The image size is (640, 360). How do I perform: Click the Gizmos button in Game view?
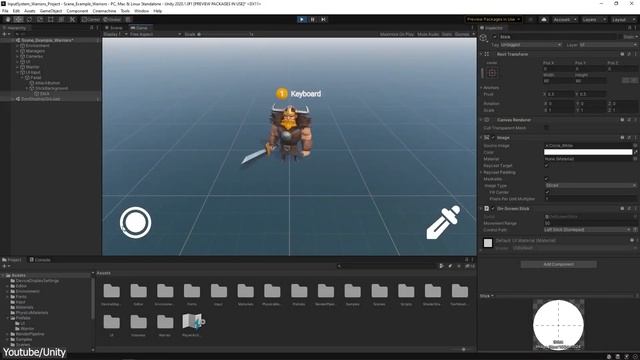[462, 34]
